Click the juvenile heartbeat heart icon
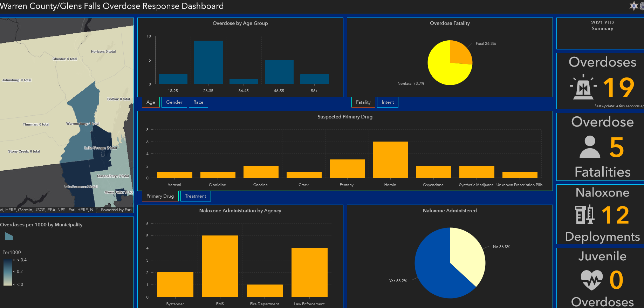Image resolution: width=644 pixels, height=308 pixels. coord(591,280)
